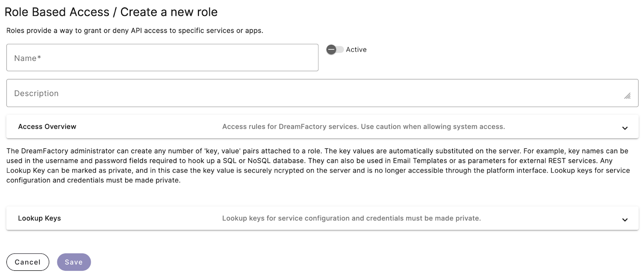Click the Cancel button

(x=28, y=262)
